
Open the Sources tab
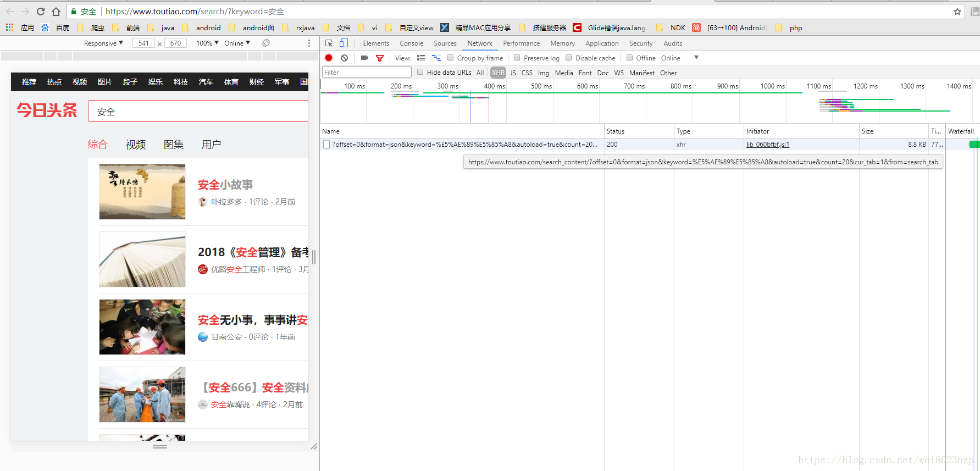pos(445,43)
